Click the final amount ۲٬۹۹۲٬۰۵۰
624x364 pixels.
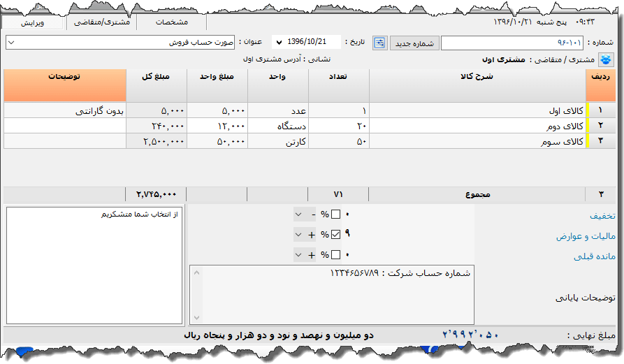click(470, 335)
